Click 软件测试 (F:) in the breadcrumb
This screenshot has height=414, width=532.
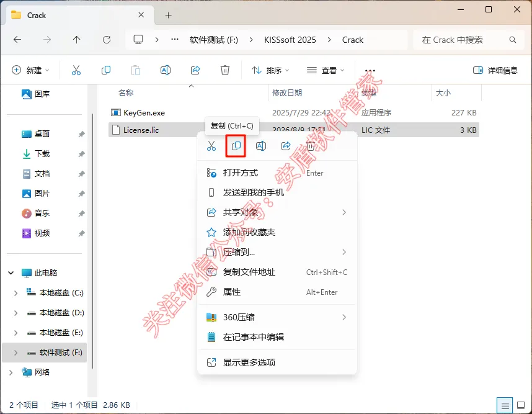[x=214, y=40]
